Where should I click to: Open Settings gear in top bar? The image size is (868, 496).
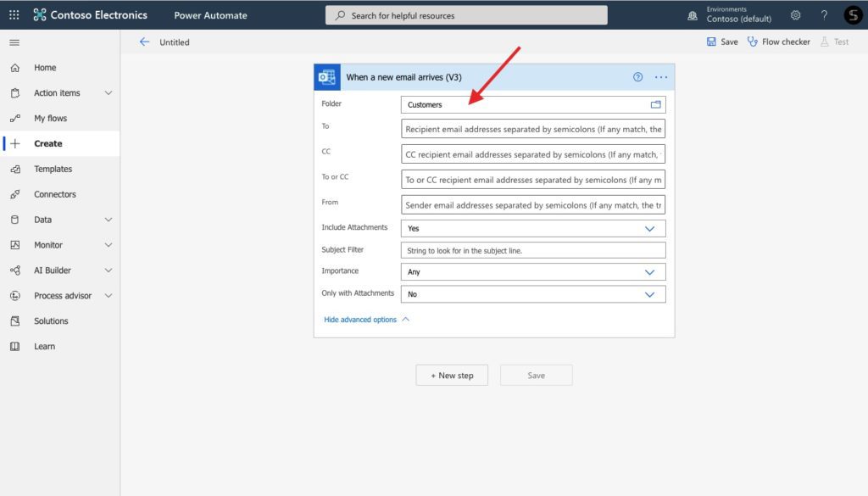pos(795,15)
